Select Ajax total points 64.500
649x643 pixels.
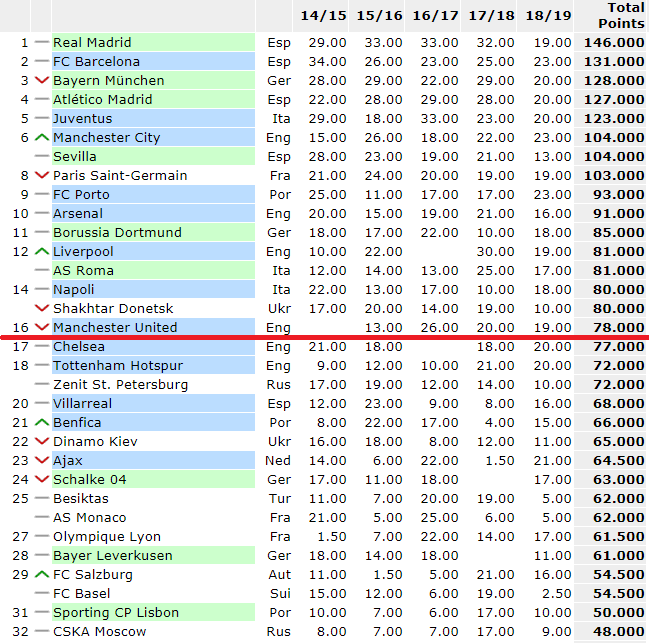619,461
